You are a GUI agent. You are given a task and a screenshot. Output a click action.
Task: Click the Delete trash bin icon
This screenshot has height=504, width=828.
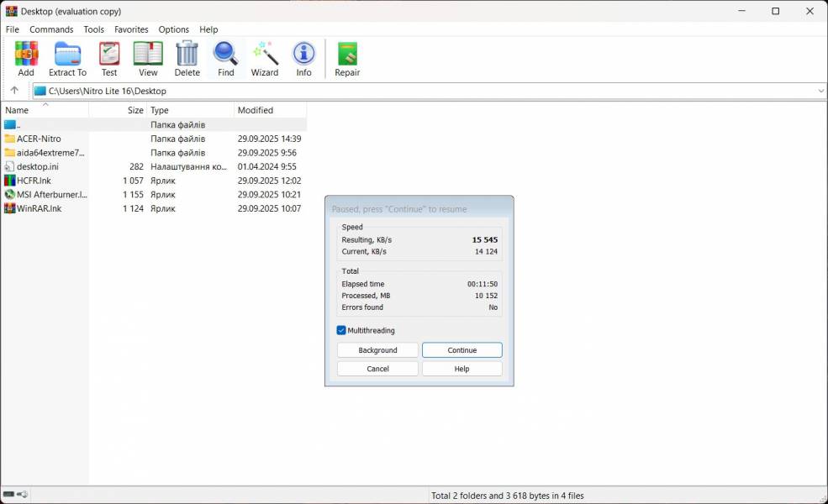coord(187,58)
